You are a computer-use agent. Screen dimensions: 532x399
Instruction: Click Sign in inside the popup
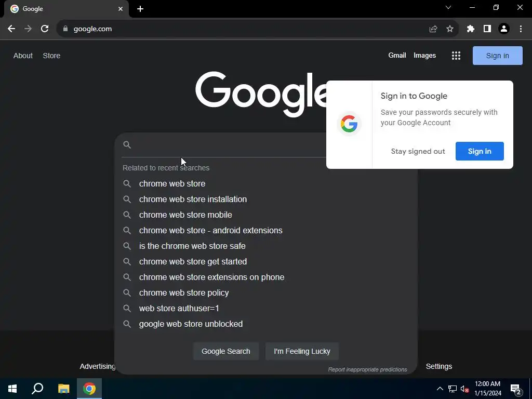click(x=480, y=151)
